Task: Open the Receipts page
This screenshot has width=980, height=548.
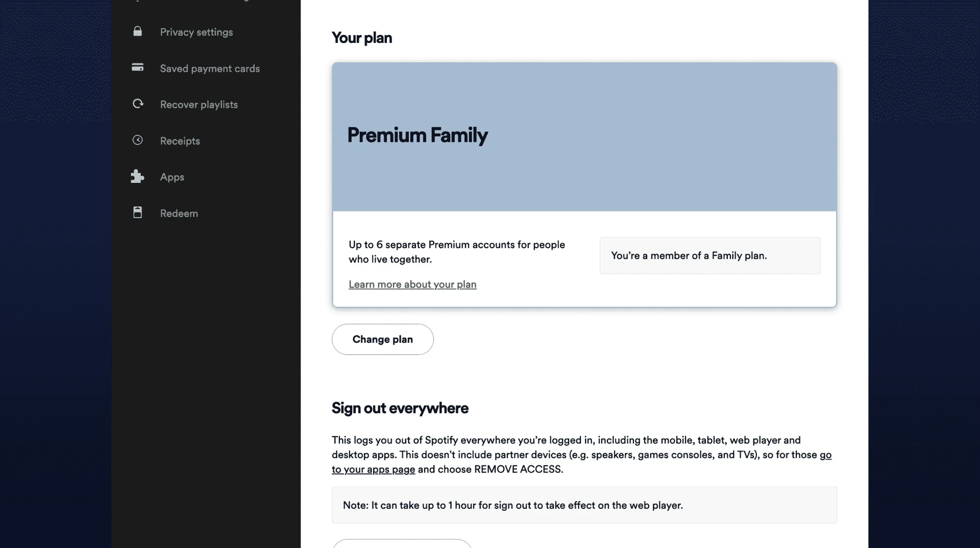Action: (180, 141)
